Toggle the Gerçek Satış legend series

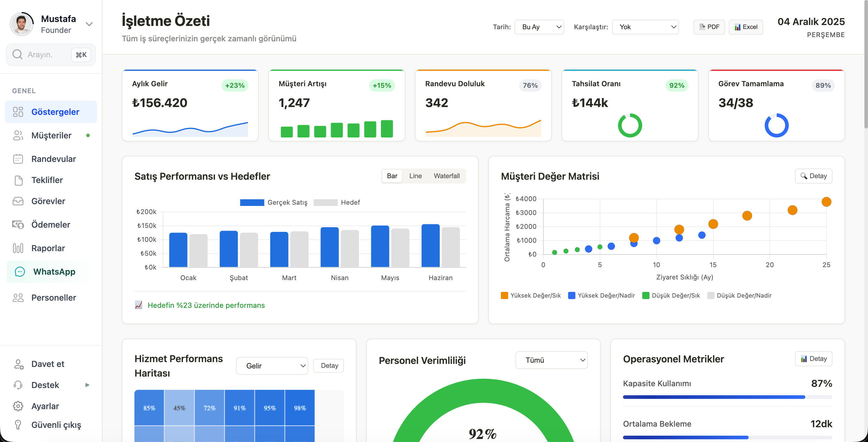pos(273,202)
